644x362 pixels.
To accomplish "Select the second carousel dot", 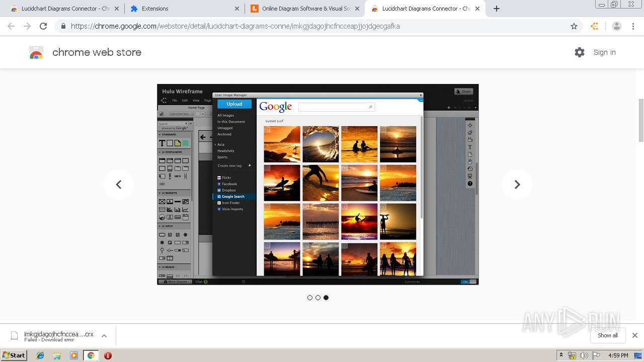I will coord(318,298).
